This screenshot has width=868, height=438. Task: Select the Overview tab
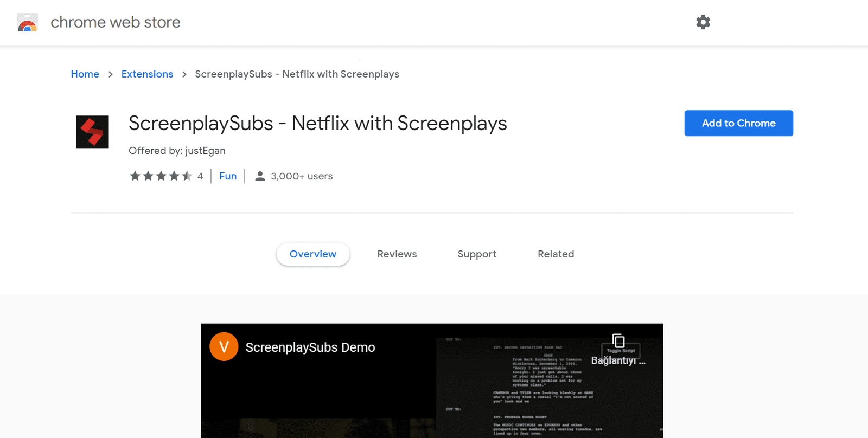coord(313,254)
